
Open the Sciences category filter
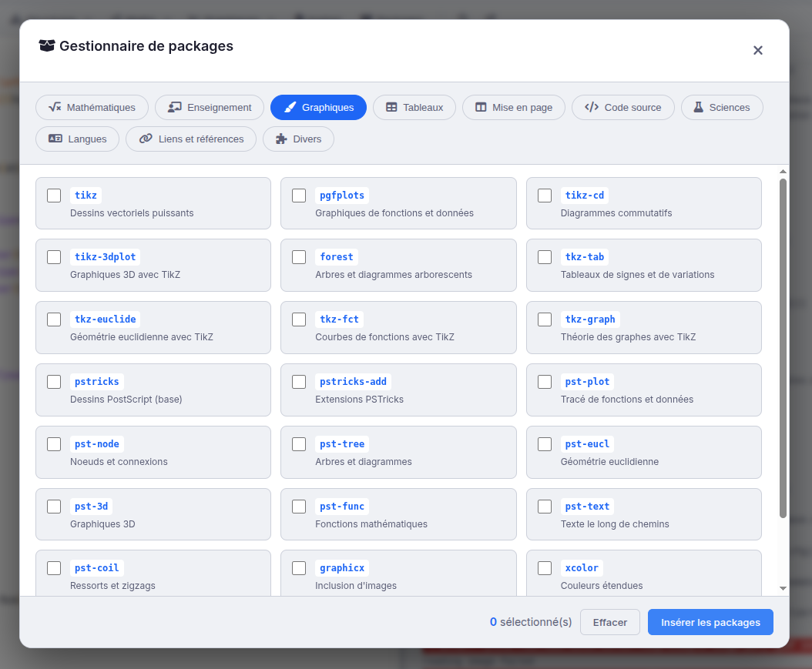[722, 107]
